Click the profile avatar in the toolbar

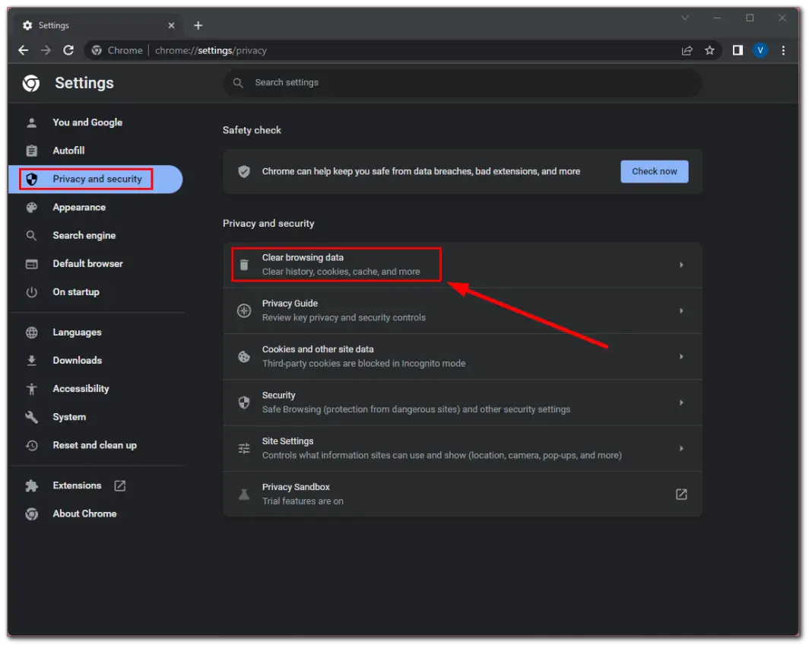tap(760, 50)
